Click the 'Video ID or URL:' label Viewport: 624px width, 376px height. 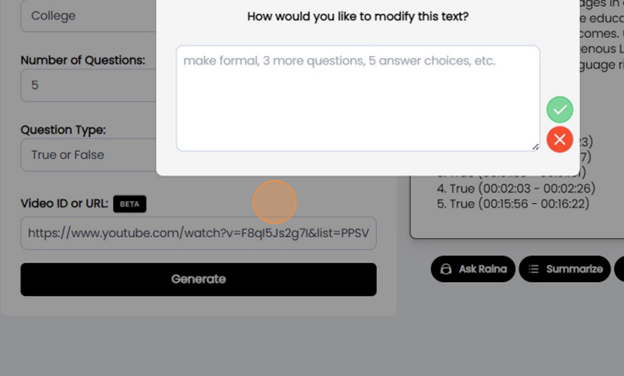64,203
